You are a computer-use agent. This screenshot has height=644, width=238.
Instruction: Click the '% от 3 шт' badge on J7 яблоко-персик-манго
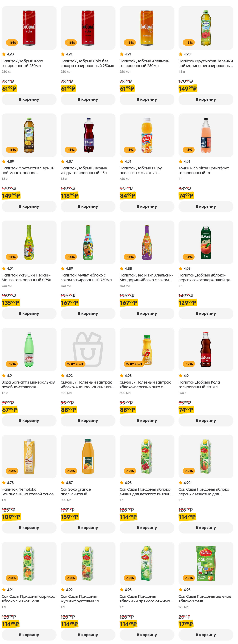point(134,364)
